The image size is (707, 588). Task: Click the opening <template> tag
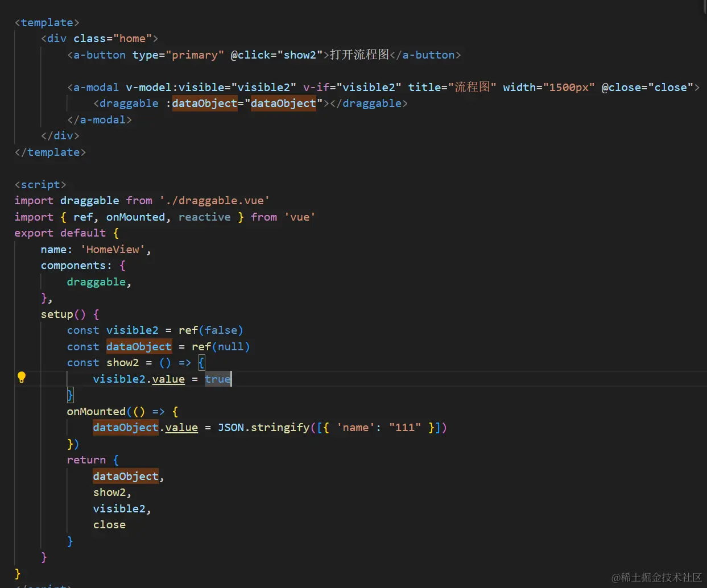(47, 23)
